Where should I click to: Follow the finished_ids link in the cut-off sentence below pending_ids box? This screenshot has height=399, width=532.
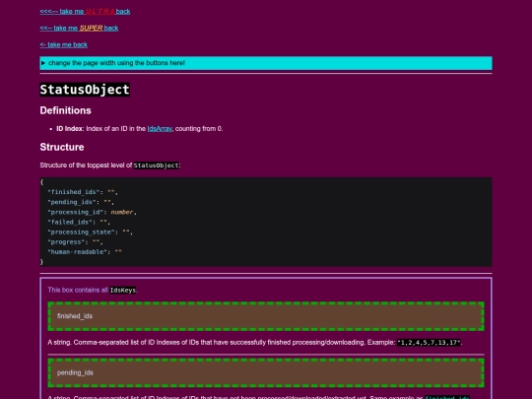point(447,398)
